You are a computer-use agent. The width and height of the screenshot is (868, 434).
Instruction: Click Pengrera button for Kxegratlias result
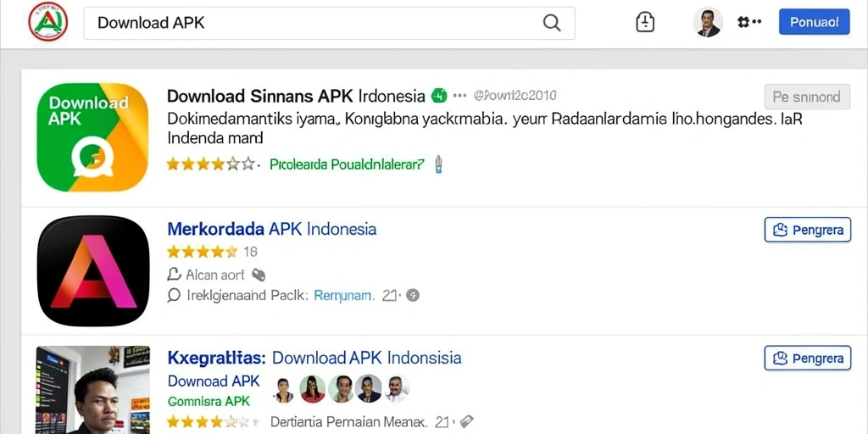click(x=808, y=359)
